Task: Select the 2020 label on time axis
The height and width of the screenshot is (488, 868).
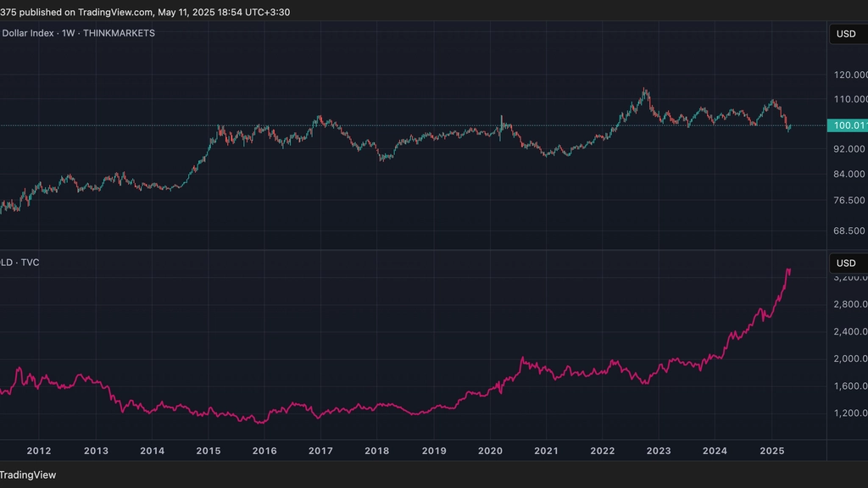Action: point(490,451)
